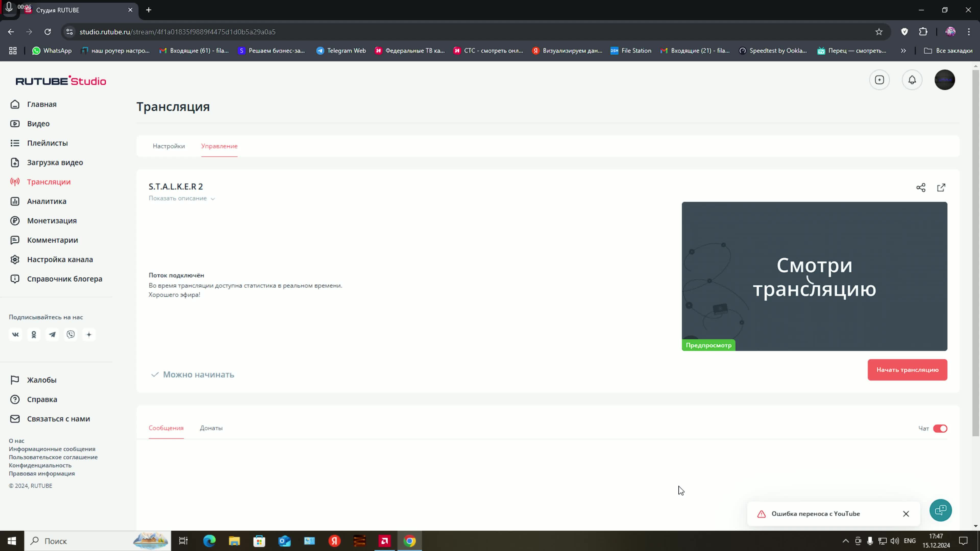Select the Управление tab
Screen dimensions: 980x551
coord(219,146)
